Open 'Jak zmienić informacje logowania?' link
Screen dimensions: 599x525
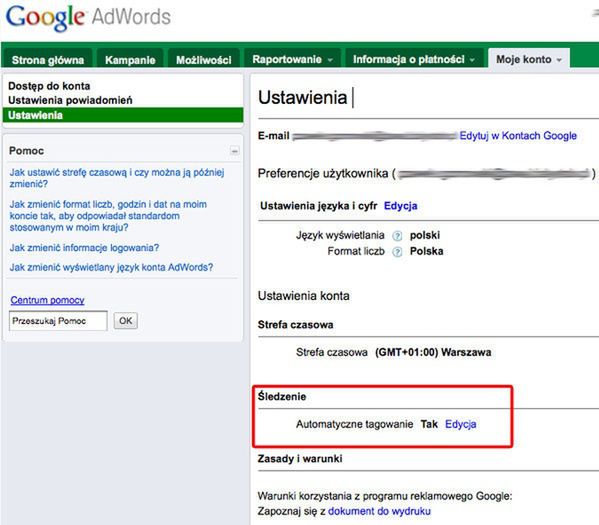[84, 248]
